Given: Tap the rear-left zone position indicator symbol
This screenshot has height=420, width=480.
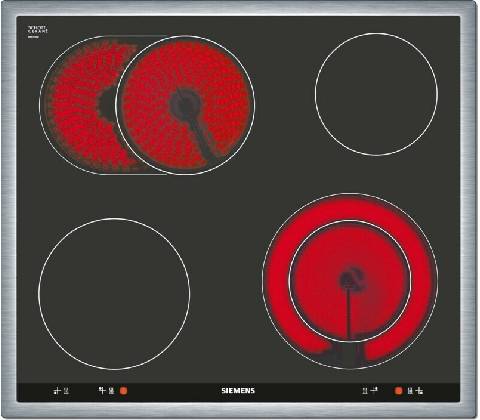Looking at the screenshot, I should pyautogui.click(x=102, y=390).
